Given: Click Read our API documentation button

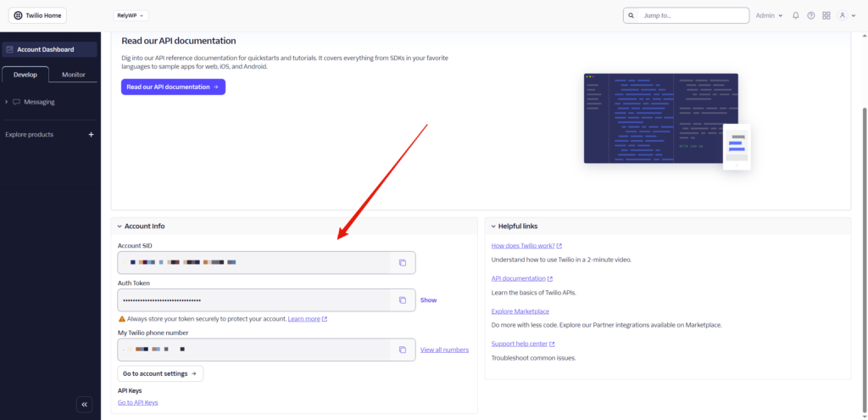Looking at the screenshot, I should pos(173,87).
